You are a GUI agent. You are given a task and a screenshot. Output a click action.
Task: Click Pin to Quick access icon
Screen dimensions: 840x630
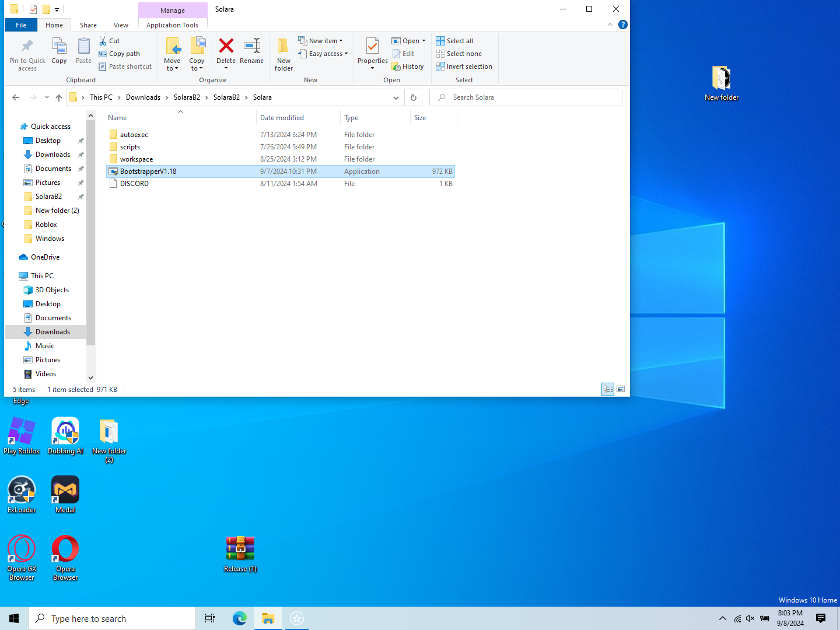(x=27, y=47)
